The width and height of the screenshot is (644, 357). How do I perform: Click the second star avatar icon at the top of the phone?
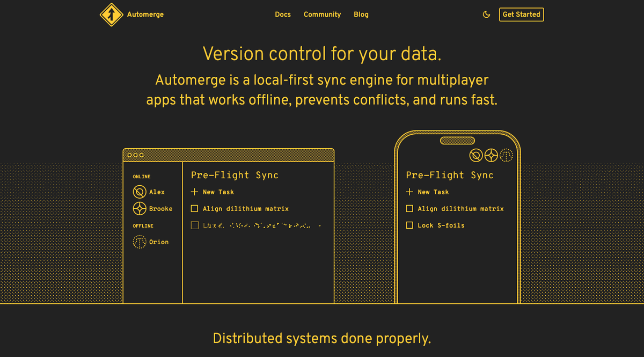tap(491, 156)
